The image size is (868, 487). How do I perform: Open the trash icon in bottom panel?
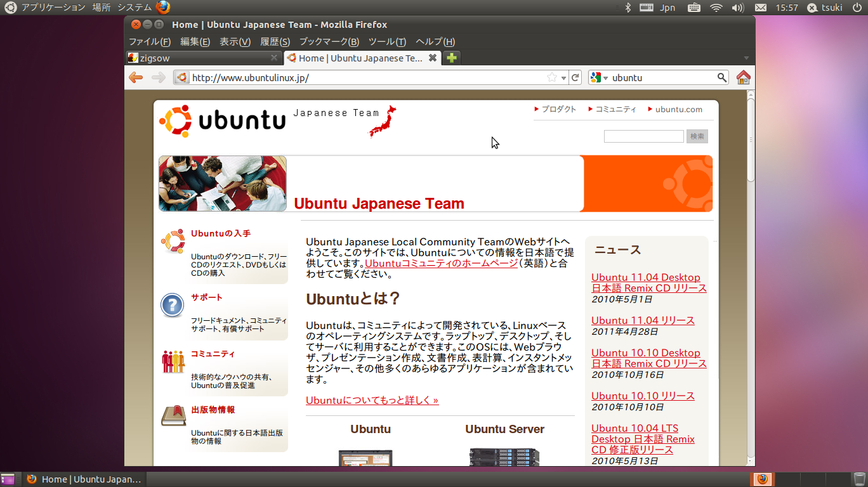859,479
